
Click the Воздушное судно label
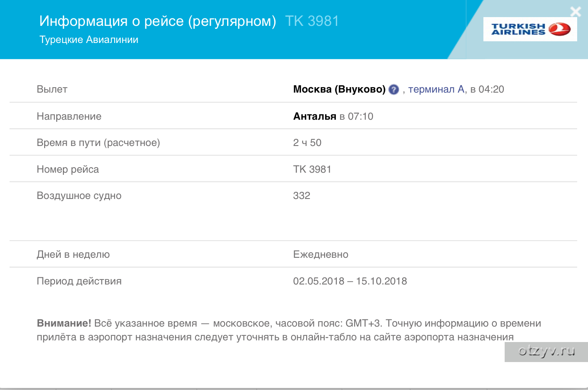(79, 196)
